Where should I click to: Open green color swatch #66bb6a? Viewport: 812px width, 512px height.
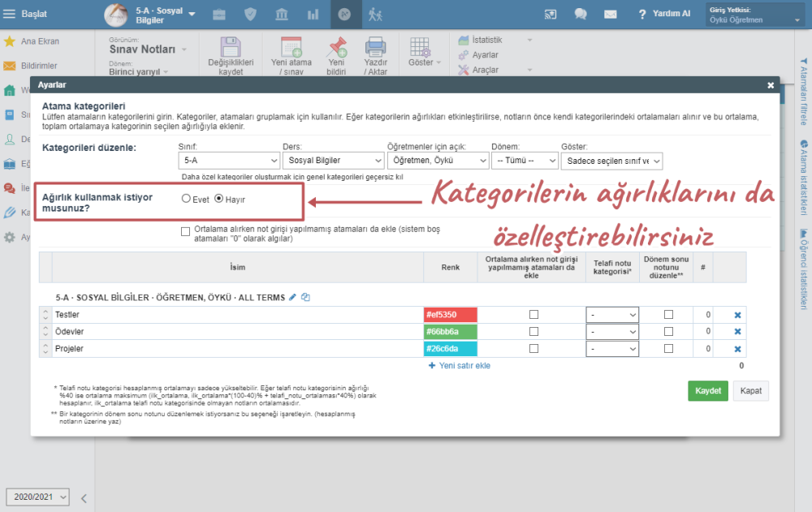pyautogui.click(x=451, y=332)
